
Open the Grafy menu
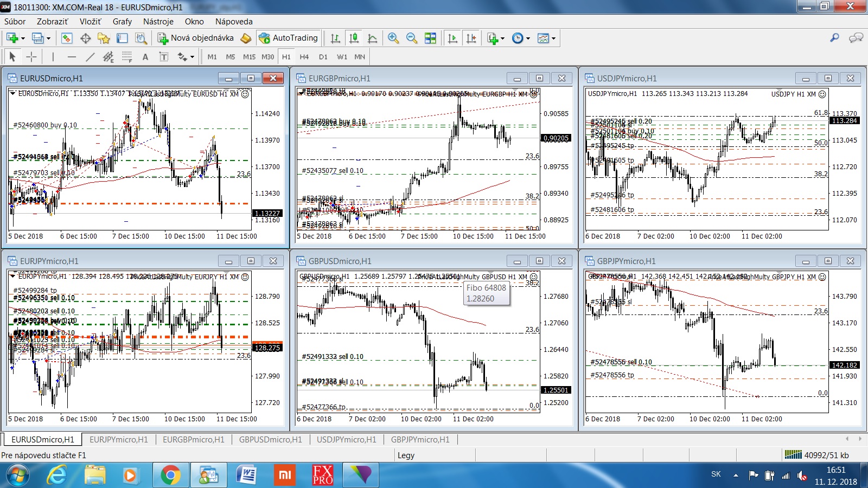(122, 22)
